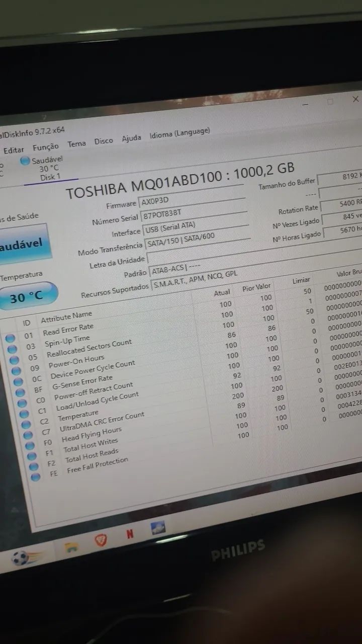This screenshot has width=362, height=644.
Task: Select the Head Flying Hours attribute name
Action: [x=92, y=435]
